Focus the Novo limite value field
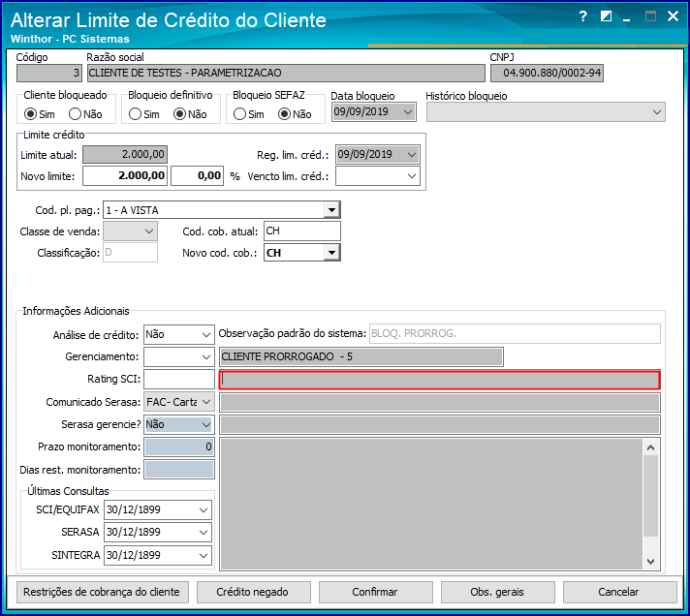This screenshot has height=616, width=690. [125, 176]
